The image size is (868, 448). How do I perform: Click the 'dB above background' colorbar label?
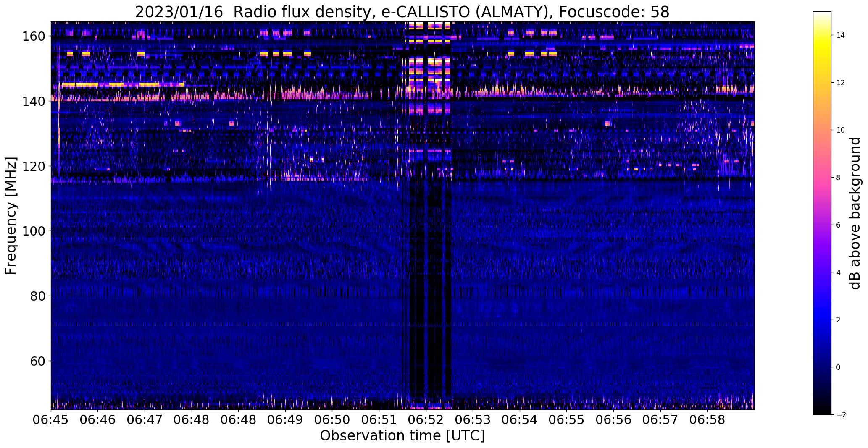pyautogui.click(x=855, y=213)
